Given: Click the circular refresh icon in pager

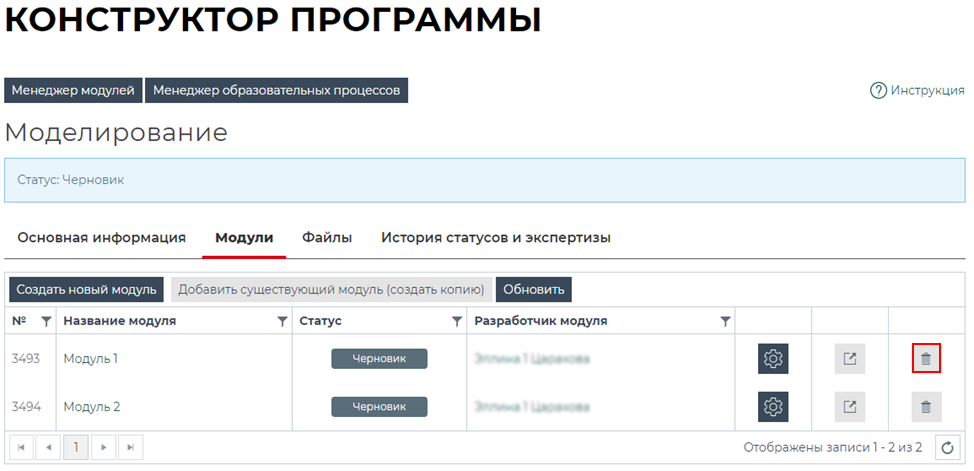Looking at the screenshot, I should coord(949,447).
